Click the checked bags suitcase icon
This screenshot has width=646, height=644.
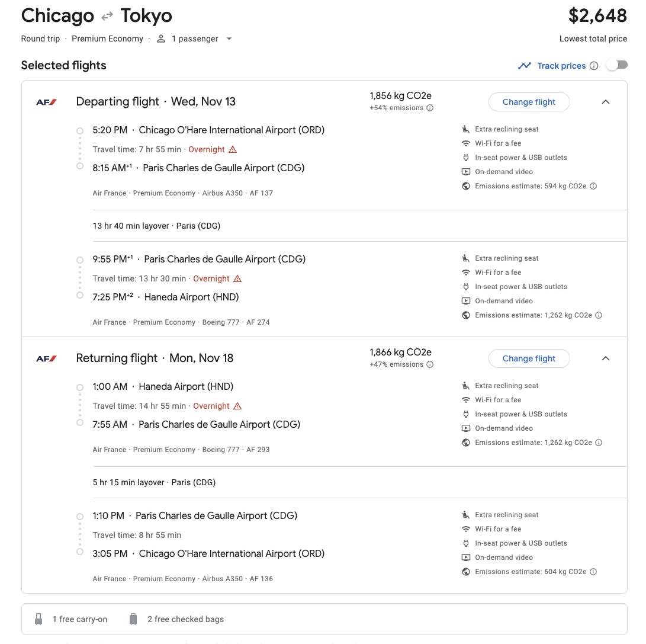133,619
